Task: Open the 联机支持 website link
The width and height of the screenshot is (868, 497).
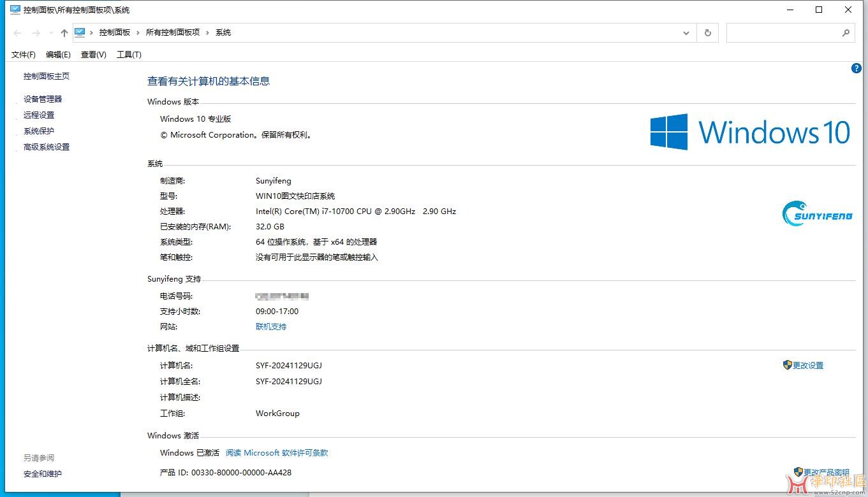Action: (271, 327)
